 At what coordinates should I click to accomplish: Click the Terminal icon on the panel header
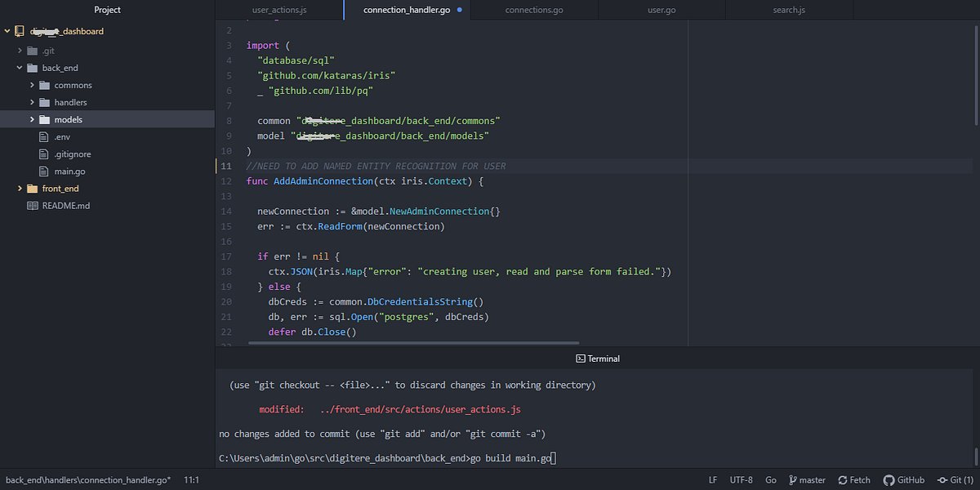(579, 358)
